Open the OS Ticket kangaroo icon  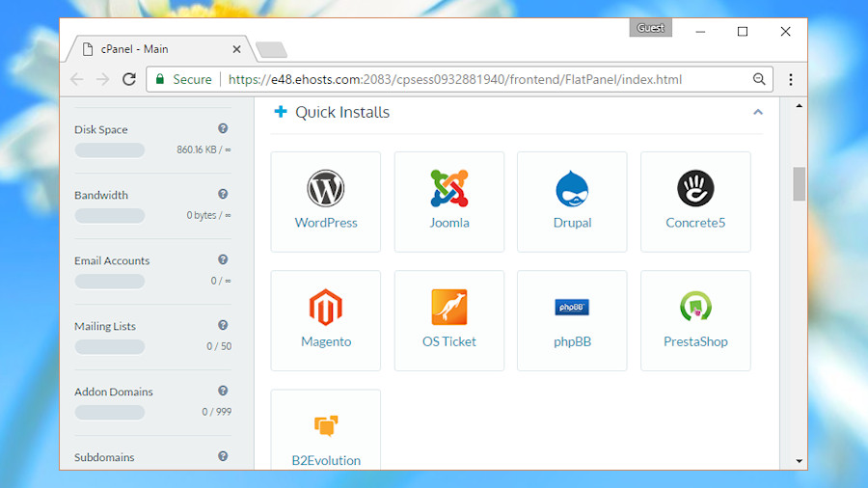pyautogui.click(x=448, y=307)
